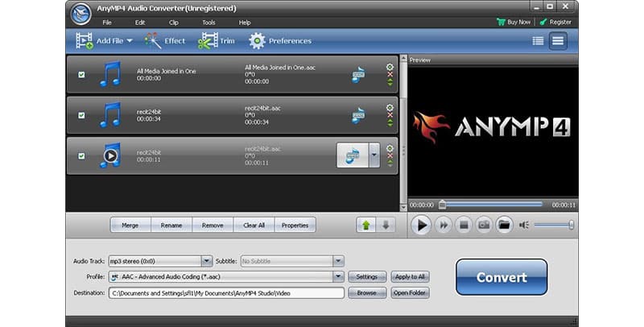Click the big Convert button
This screenshot has width=644, height=327.
tap(502, 277)
